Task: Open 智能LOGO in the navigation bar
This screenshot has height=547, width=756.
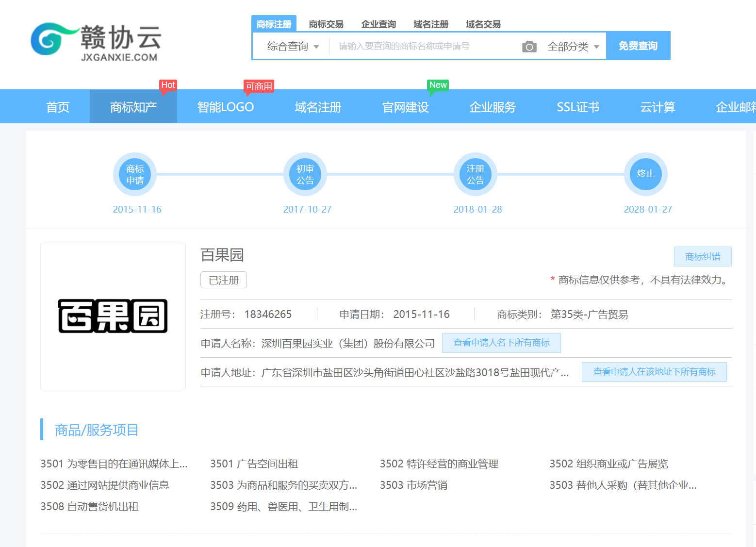Action: coord(226,107)
